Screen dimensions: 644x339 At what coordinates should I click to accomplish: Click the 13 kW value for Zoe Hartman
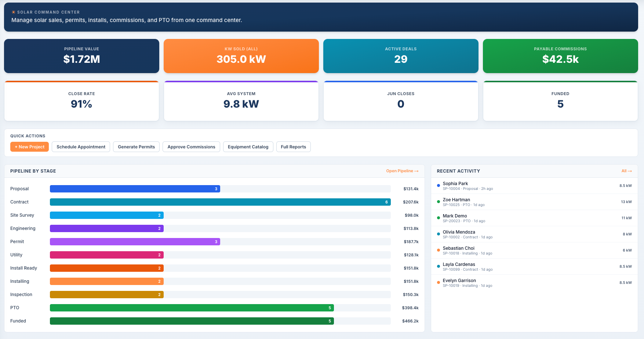[x=626, y=202]
